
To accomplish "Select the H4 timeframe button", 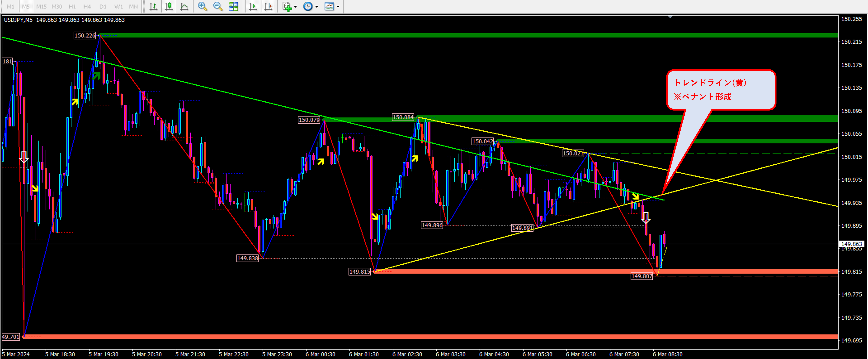I will (87, 6).
